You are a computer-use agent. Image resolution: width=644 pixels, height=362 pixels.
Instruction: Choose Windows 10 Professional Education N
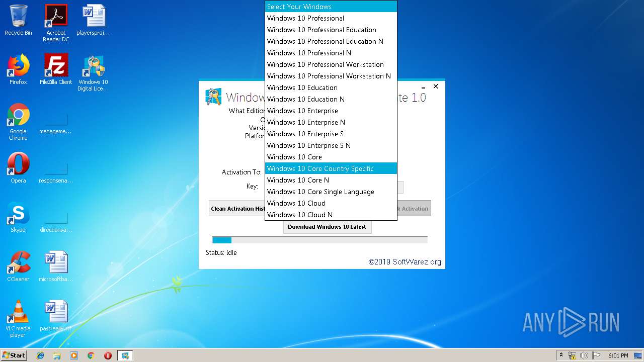coord(331,41)
